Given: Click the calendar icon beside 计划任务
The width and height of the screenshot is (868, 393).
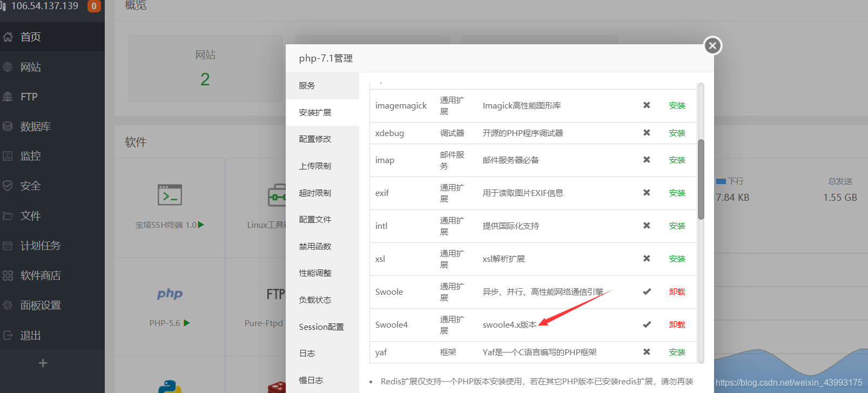Looking at the screenshot, I should coord(8,246).
